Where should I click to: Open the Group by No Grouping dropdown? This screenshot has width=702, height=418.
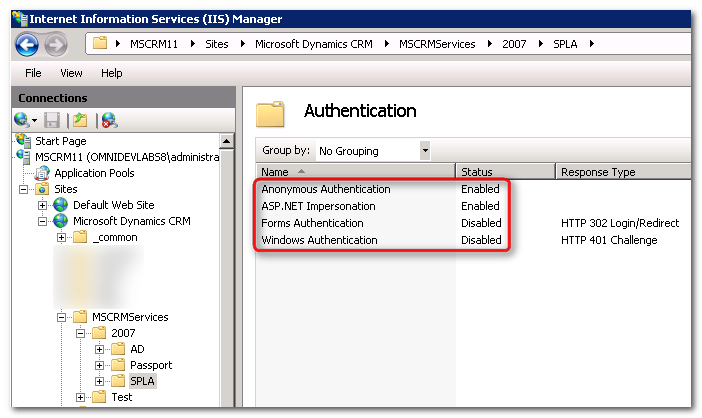[425, 150]
